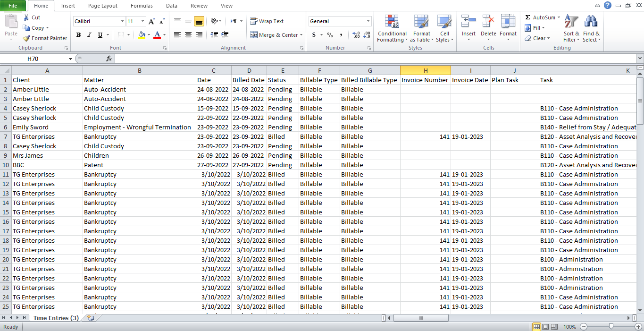Open the Font group dialog launcher
Screen dimensions: 644x331
point(165,48)
